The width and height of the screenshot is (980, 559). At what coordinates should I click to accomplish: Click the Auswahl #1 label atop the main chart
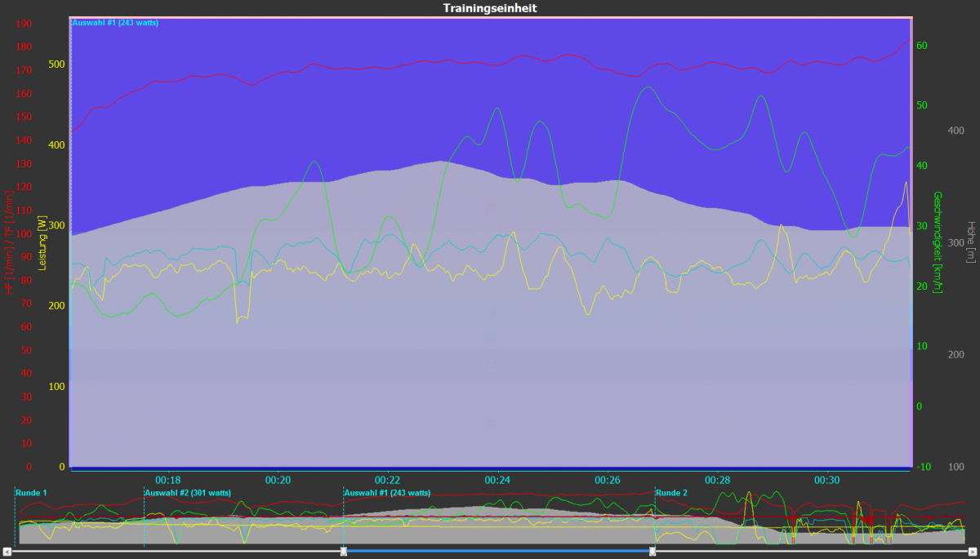pyautogui.click(x=115, y=23)
